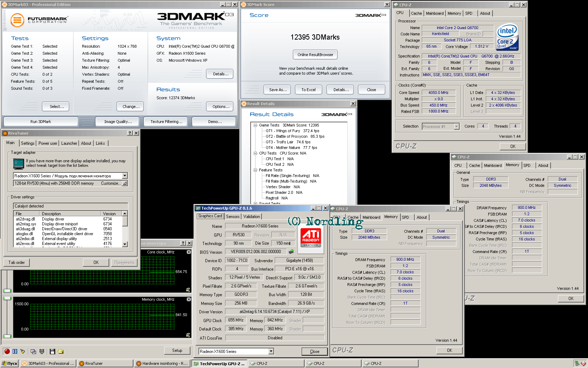Click the system tray icon at the taskbar end
588x368 pixels.
[x=583, y=363]
